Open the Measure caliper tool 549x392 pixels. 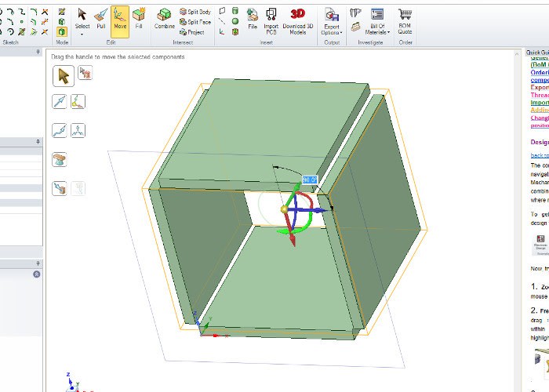pyautogui.click(x=355, y=13)
